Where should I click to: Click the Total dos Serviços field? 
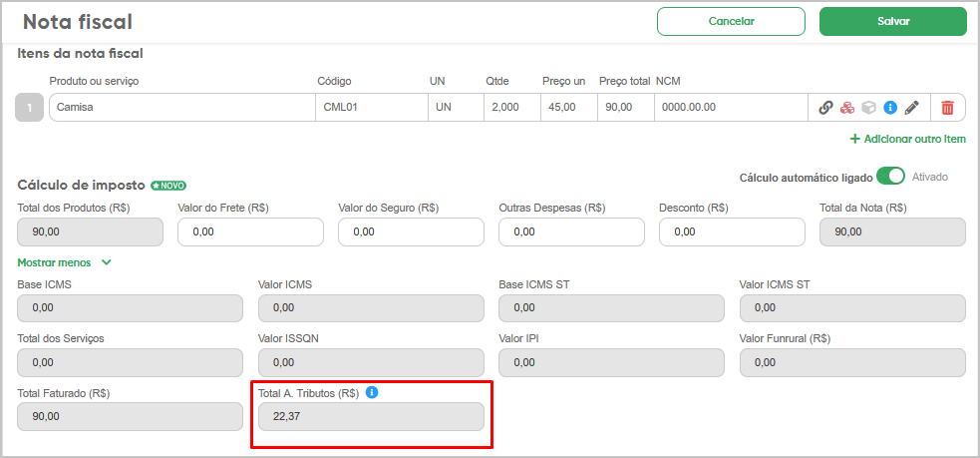tap(130, 363)
